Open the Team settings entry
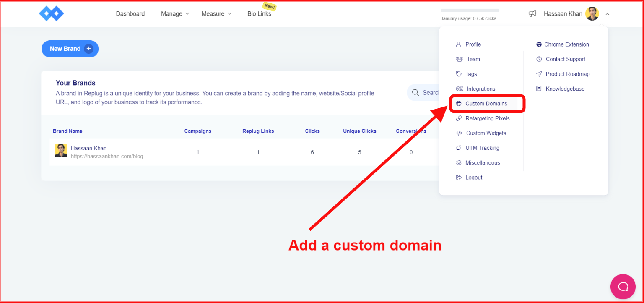The width and height of the screenshot is (644, 303). point(473,59)
